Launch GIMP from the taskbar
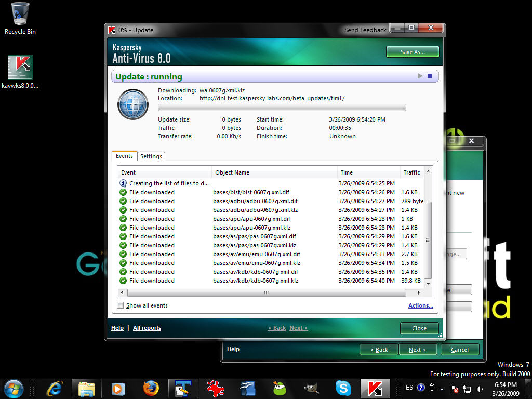This screenshot has width=532, height=399. [x=312, y=389]
